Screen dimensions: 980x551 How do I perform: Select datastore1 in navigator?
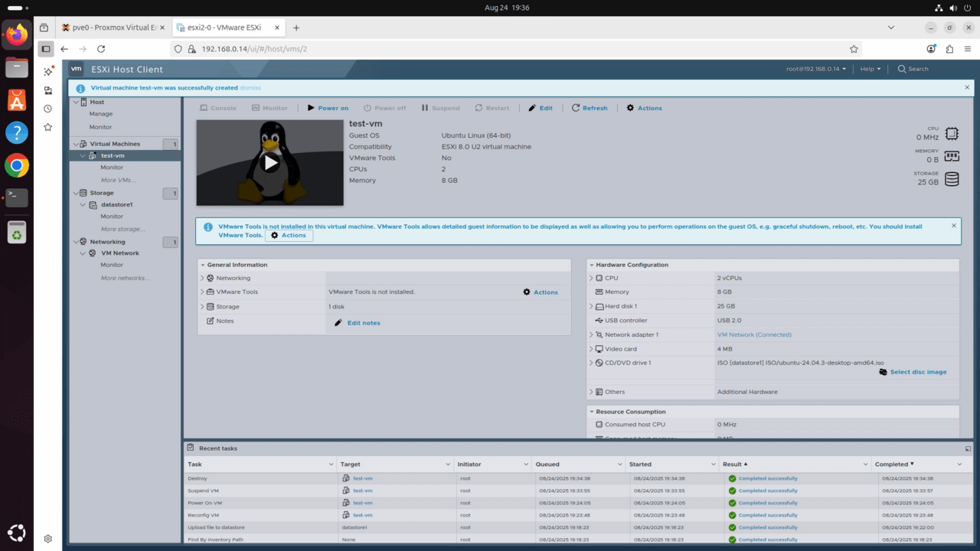point(116,205)
